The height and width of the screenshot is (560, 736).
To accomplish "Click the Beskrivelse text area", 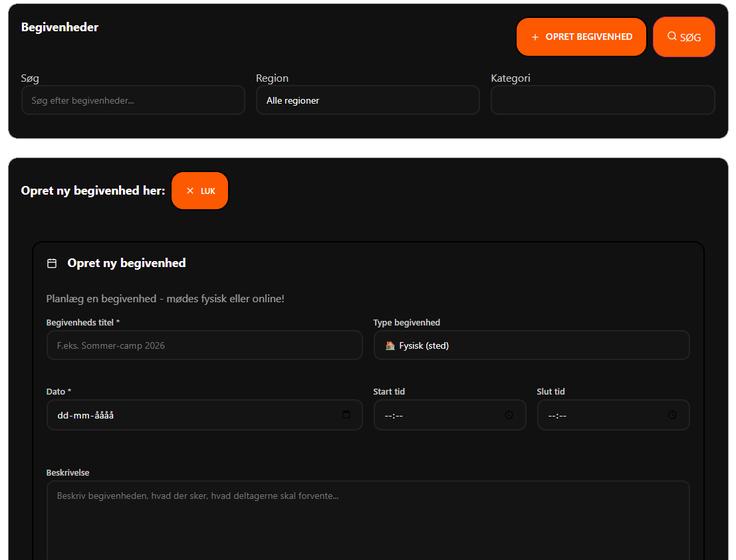I will 368,521.
